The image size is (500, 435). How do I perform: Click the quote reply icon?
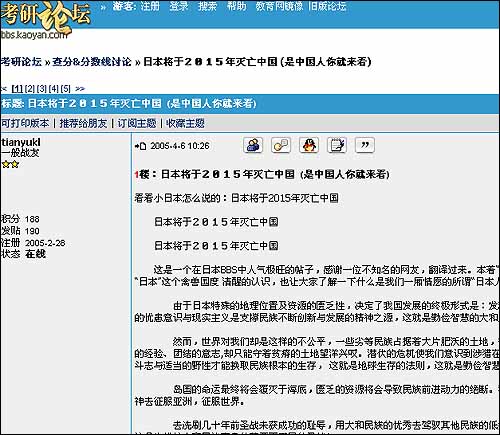(x=365, y=145)
